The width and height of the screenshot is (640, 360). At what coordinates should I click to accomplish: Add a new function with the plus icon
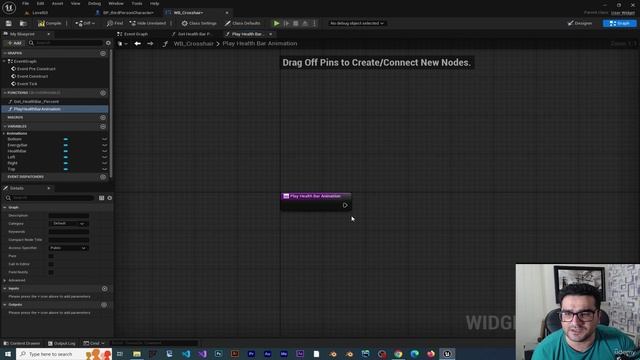pos(103,93)
